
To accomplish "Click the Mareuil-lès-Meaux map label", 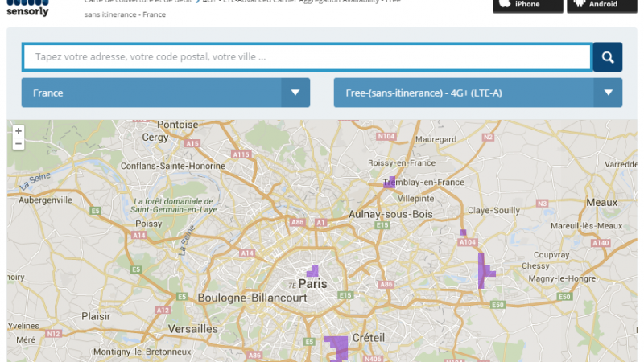I will [x=587, y=226].
